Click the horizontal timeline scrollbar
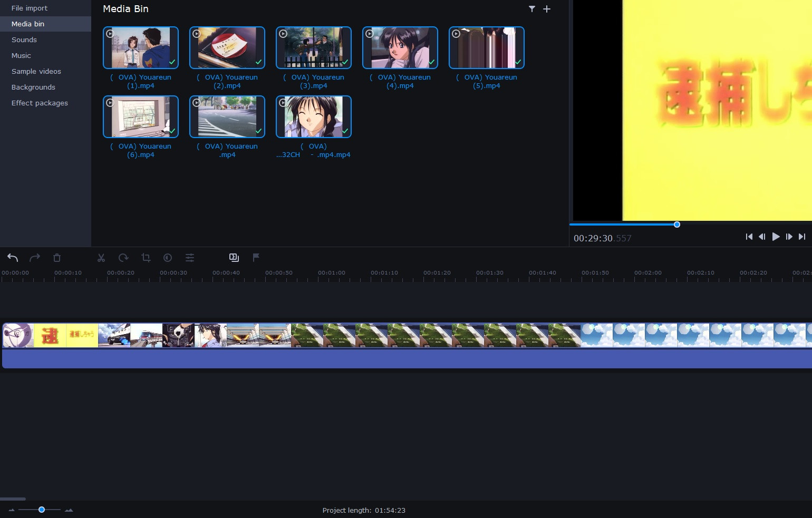812x518 pixels. (13, 499)
